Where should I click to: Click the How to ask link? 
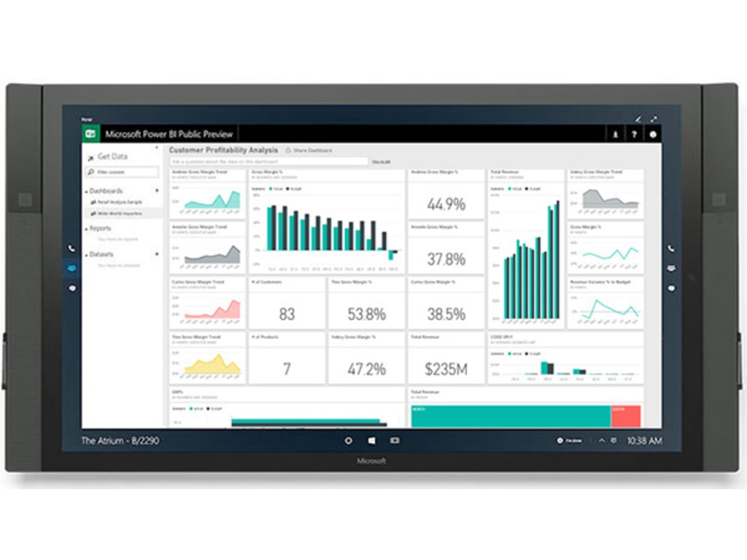pyautogui.click(x=381, y=161)
